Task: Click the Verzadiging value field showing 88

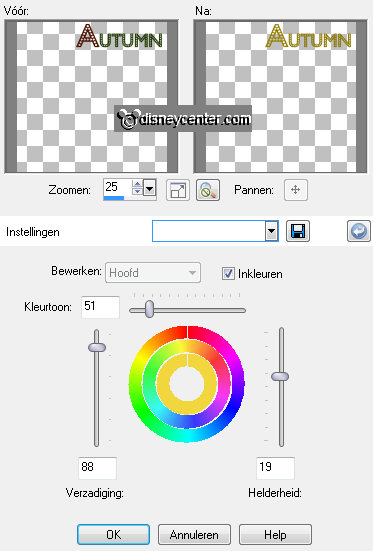Action: (x=97, y=468)
